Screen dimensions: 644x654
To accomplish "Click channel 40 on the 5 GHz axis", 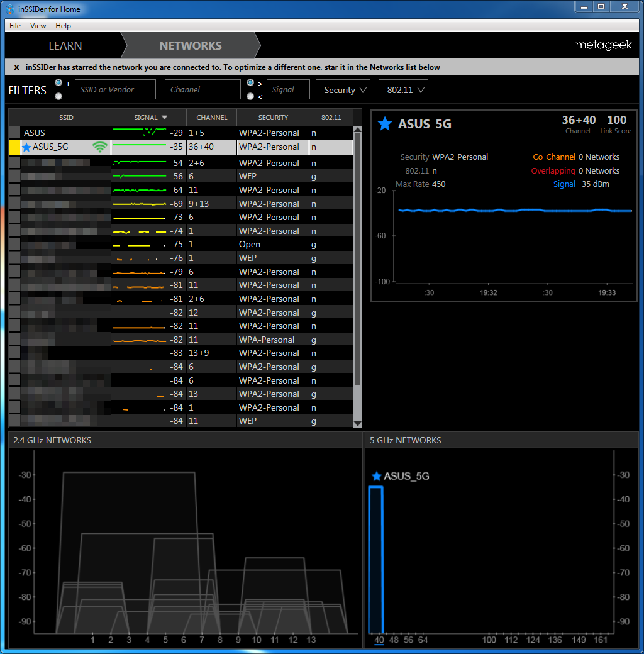I will coord(379,640).
